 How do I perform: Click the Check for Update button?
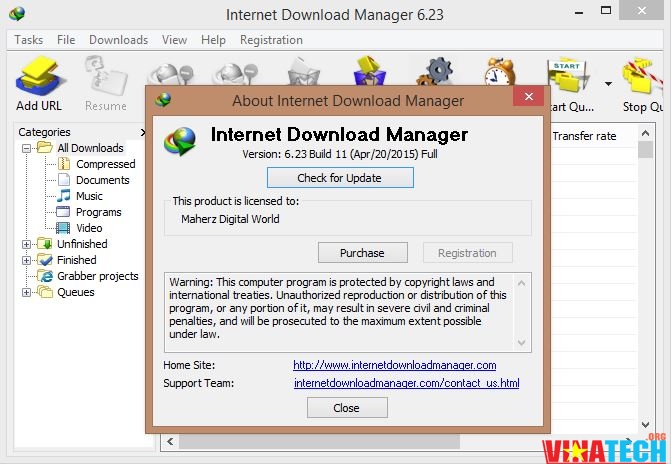pos(340,178)
